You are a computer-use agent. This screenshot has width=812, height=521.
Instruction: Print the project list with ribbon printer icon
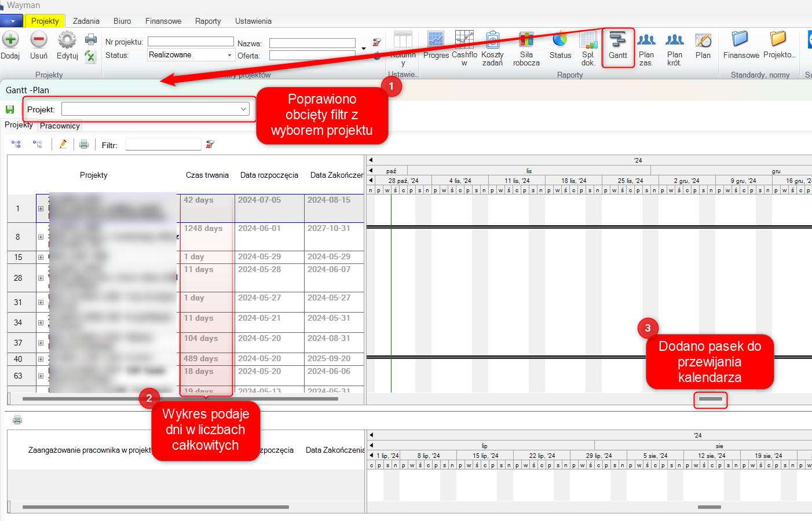tap(91, 39)
